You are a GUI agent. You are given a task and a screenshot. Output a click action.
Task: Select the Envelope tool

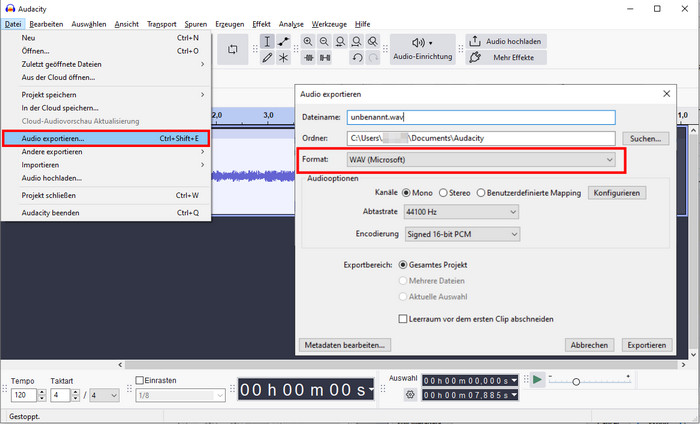tap(283, 42)
